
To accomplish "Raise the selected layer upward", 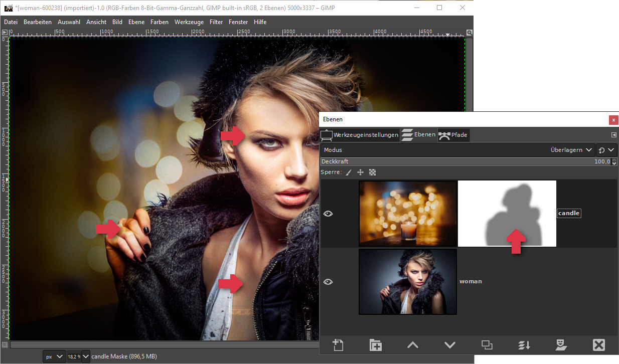I will pyautogui.click(x=412, y=345).
